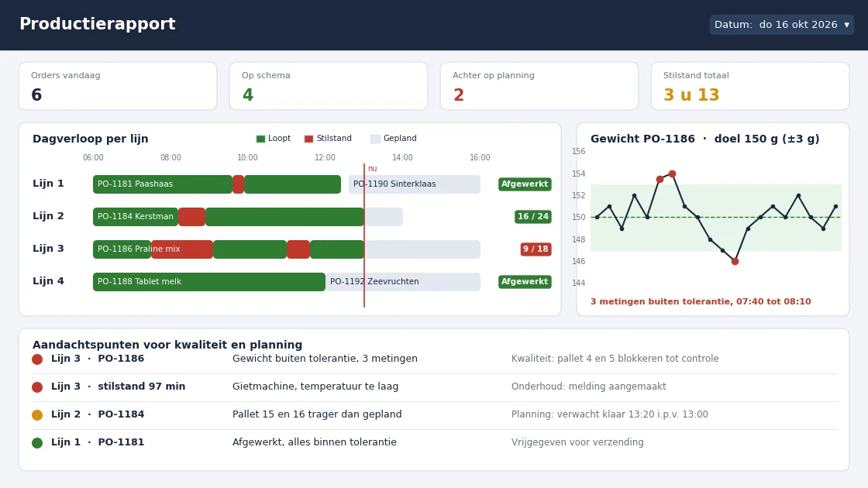Click the red stilstand segment on Lijn 2
The image size is (868, 488).
click(x=191, y=216)
